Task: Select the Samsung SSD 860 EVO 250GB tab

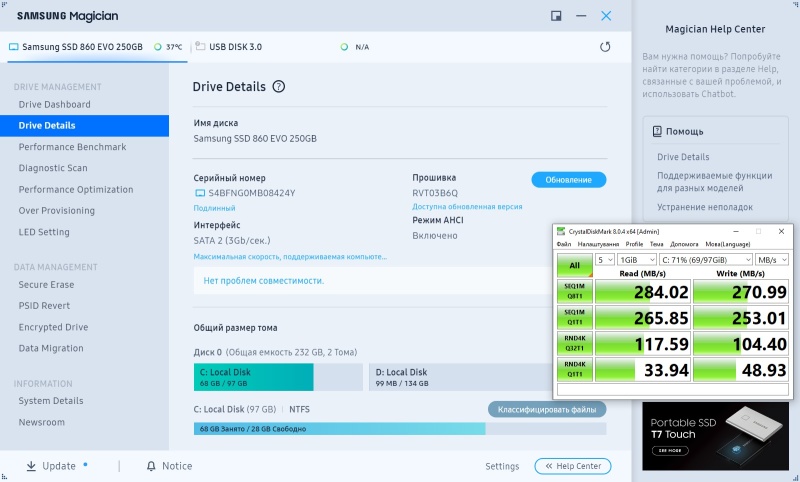Action: pyautogui.click(x=95, y=47)
